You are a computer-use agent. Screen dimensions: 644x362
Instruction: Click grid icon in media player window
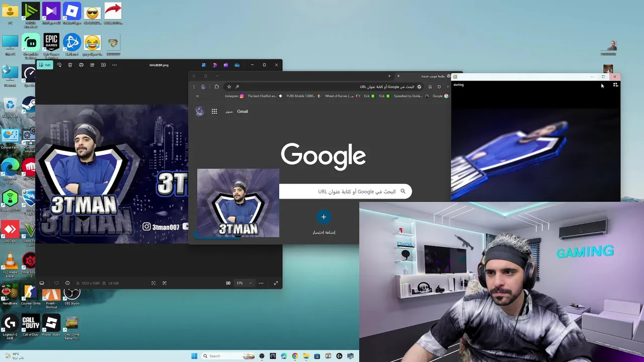point(615,85)
